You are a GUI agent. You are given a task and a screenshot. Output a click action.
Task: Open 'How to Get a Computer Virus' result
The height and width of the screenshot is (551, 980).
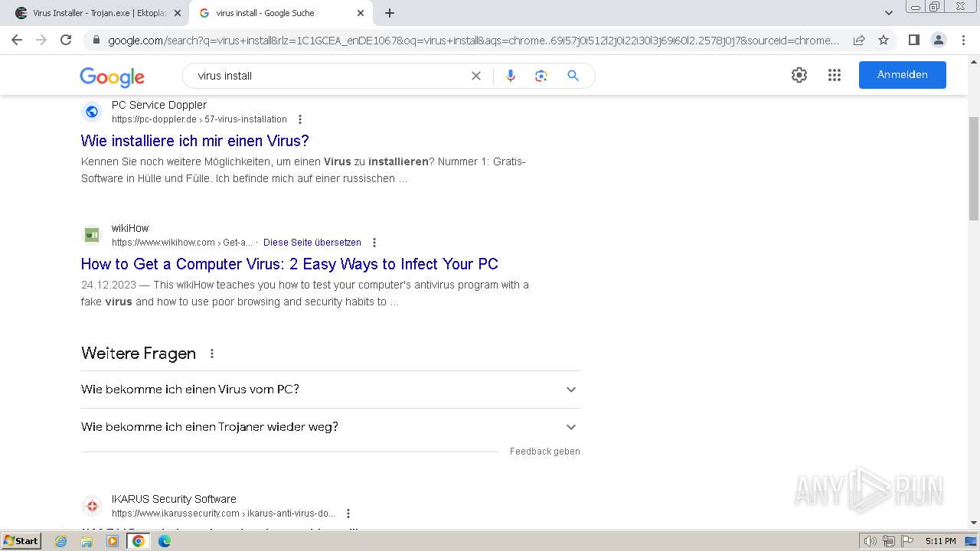289,264
